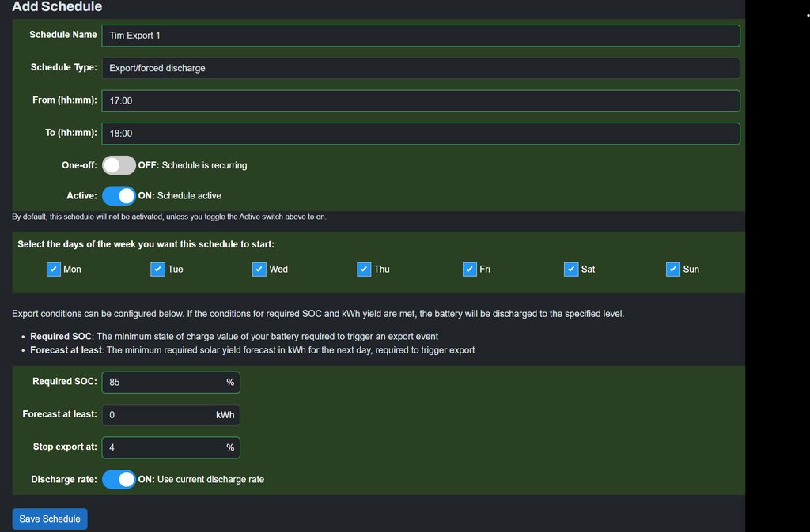Uncheck the Tue checkbox

point(157,269)
